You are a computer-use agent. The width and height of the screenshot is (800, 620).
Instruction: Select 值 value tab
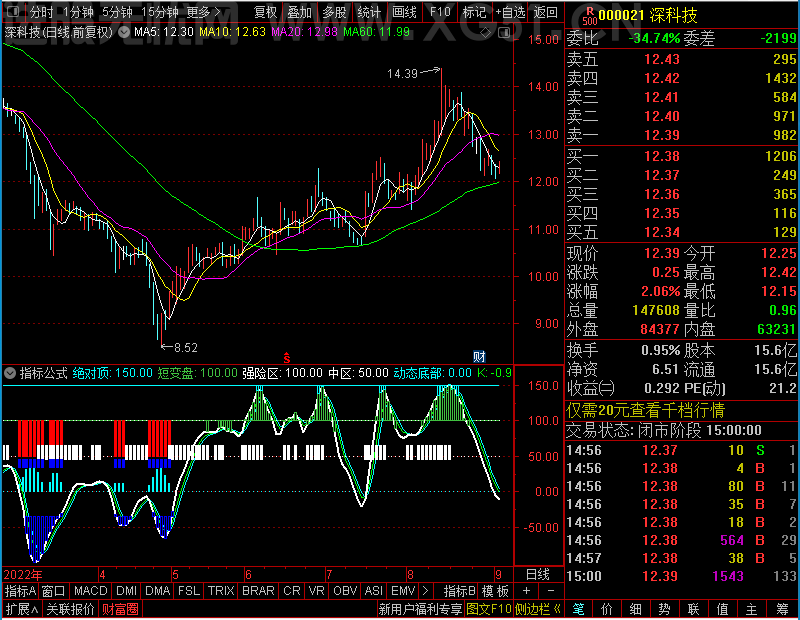pos(722,609)
